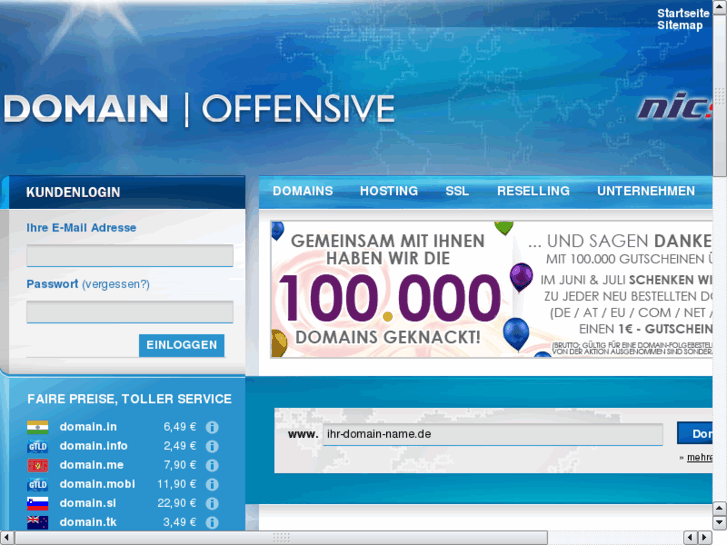Open the domain.tk link
Viewport: 727px width, 545px height.
88,522
